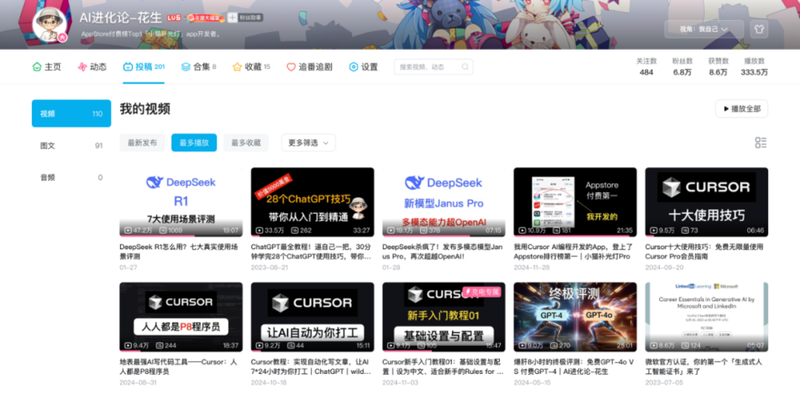
Task: Click the 收藏 star icon
Action: coord(237,67)
